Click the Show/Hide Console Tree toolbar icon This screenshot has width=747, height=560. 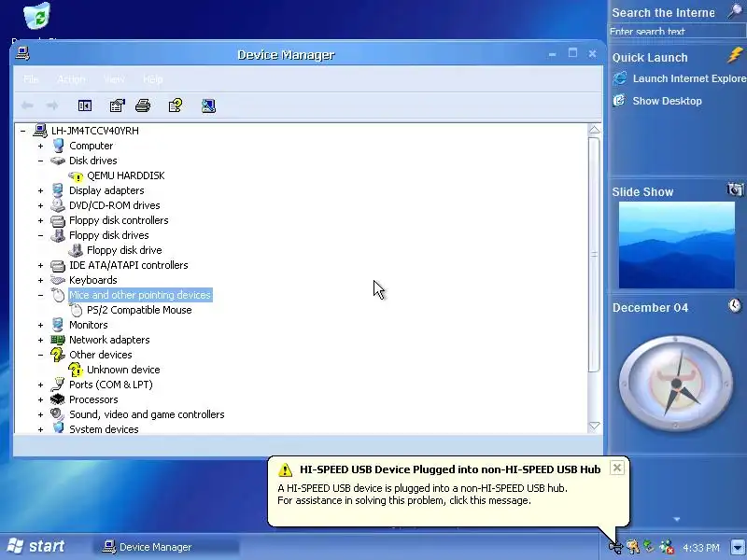[x=85, y=105]
